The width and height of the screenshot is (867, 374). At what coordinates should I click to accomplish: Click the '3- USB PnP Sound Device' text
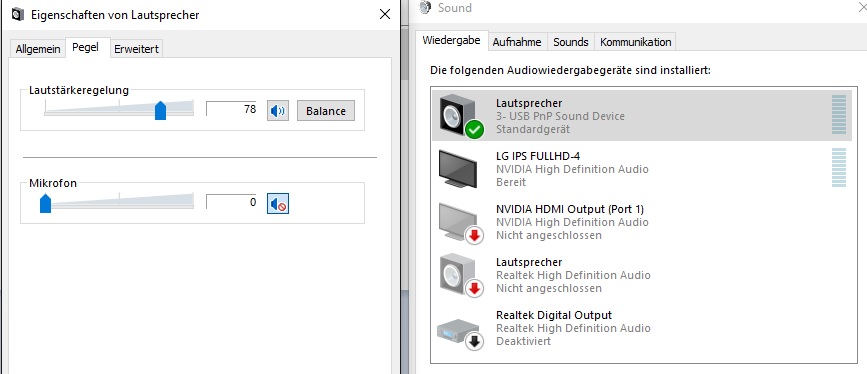point(560,116)
